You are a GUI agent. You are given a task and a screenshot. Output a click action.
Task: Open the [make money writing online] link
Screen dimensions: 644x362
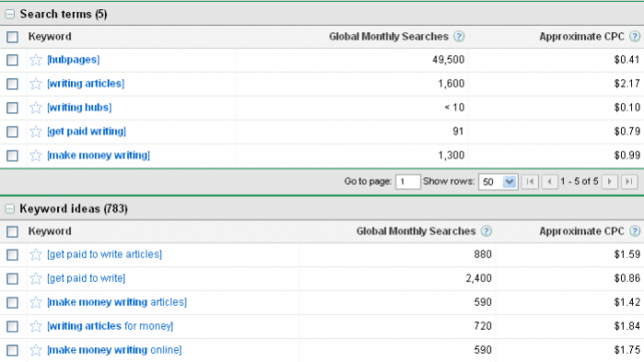[115, 350]
